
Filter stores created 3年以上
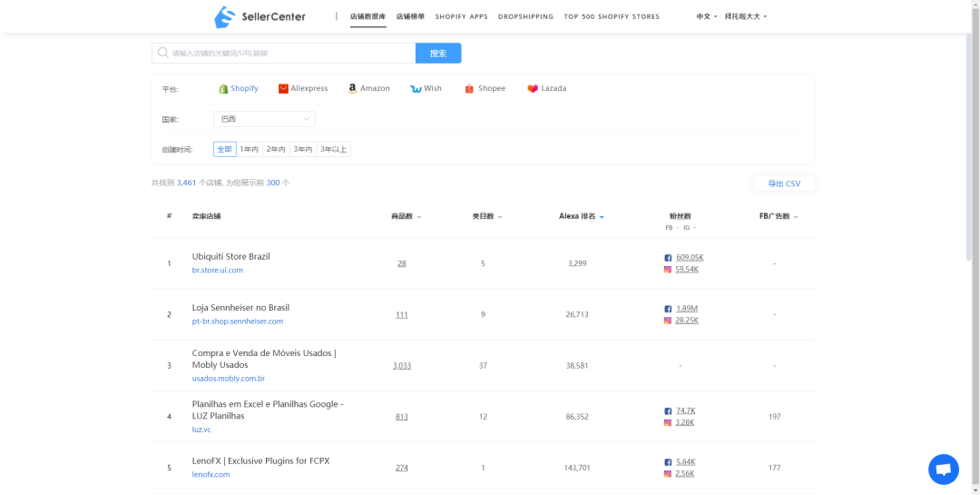click(333, 149)
